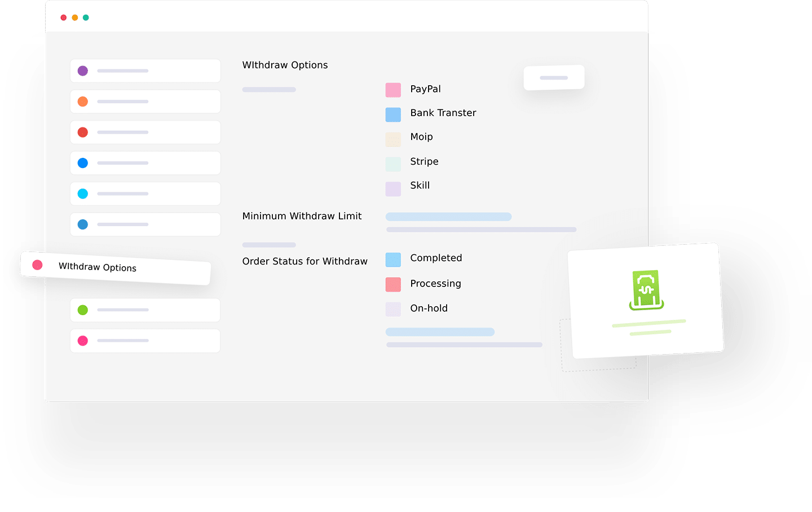This screenshot has width=812, height=512.
Task: Click the yellow window minimize dot
Action: pyautogui.click(x=75, y=17)
